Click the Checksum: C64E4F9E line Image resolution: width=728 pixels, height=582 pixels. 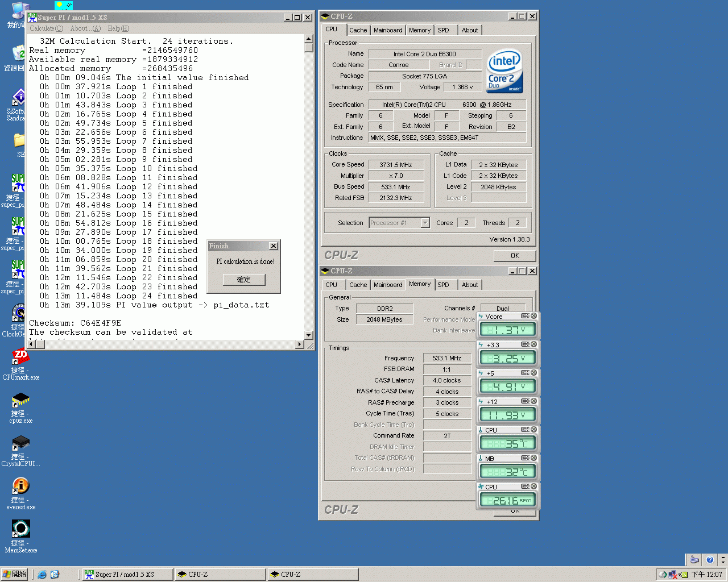[75, 323]
